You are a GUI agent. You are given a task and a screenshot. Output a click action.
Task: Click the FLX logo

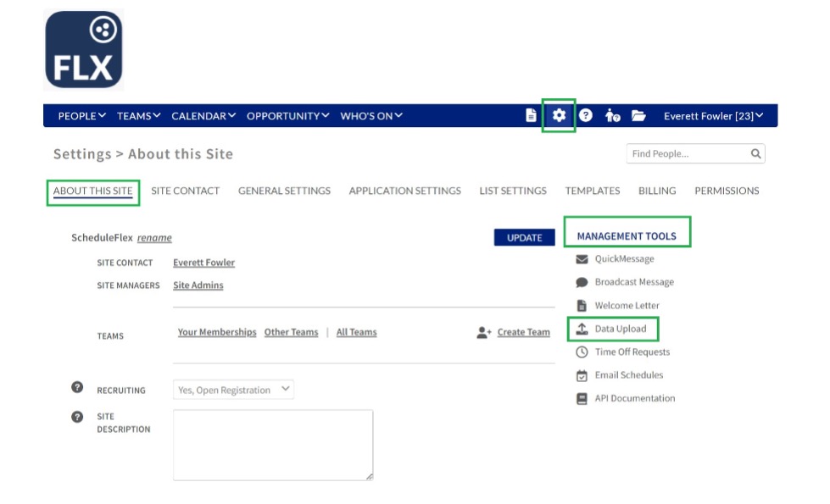(x=84, y=50)
